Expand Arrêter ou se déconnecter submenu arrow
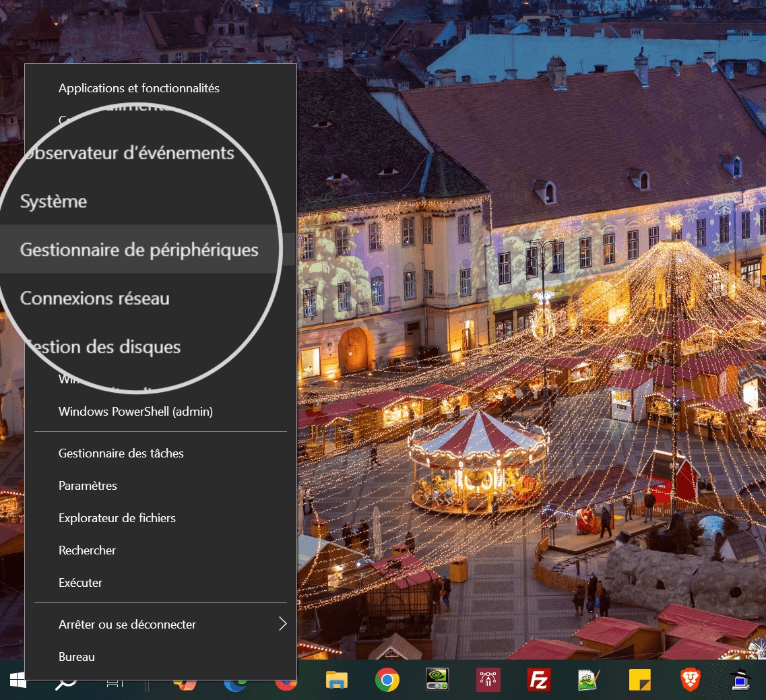Screen dimensions: 766x700 282,624
